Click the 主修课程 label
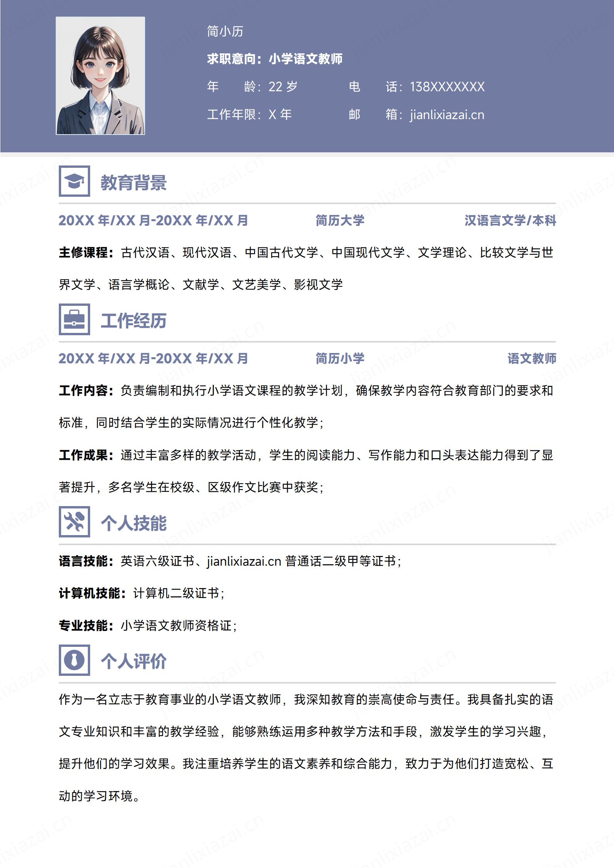 pyautogui.click(x=86, y=252)
